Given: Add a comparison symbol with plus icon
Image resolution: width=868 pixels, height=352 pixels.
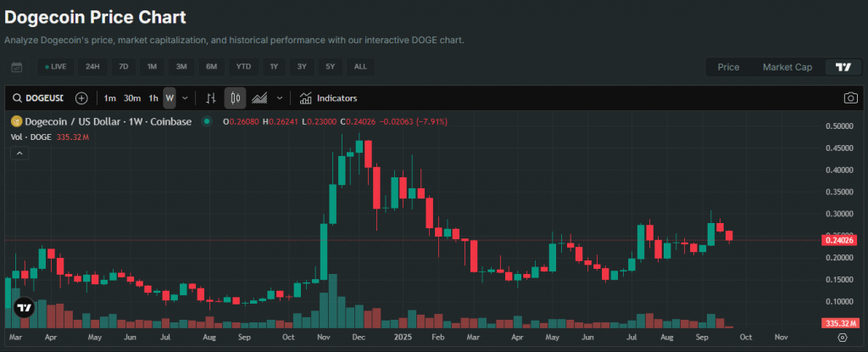Looking at the screenshot, I should [81, 98].
